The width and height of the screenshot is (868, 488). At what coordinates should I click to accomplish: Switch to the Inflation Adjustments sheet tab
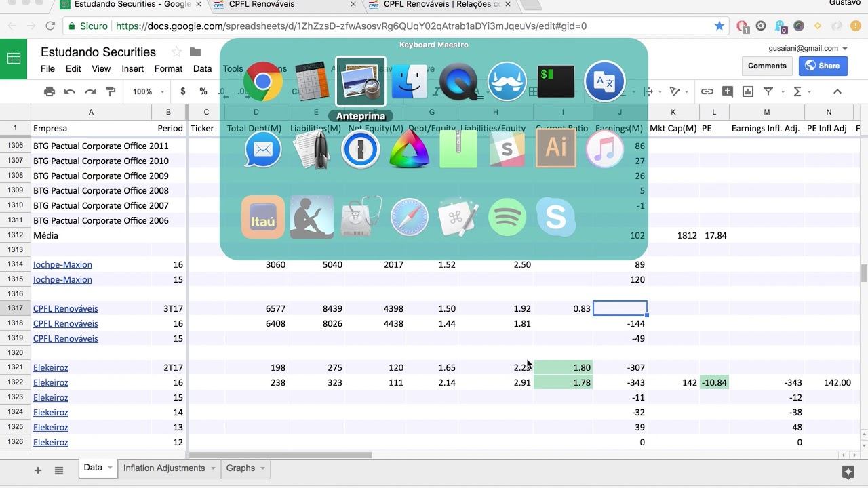(164, 468)
